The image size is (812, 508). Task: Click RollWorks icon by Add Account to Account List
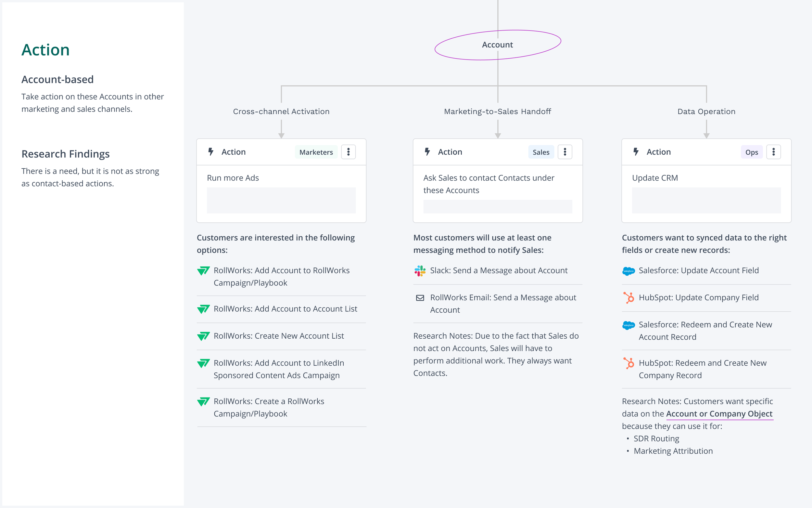click(x=203, y=309)
